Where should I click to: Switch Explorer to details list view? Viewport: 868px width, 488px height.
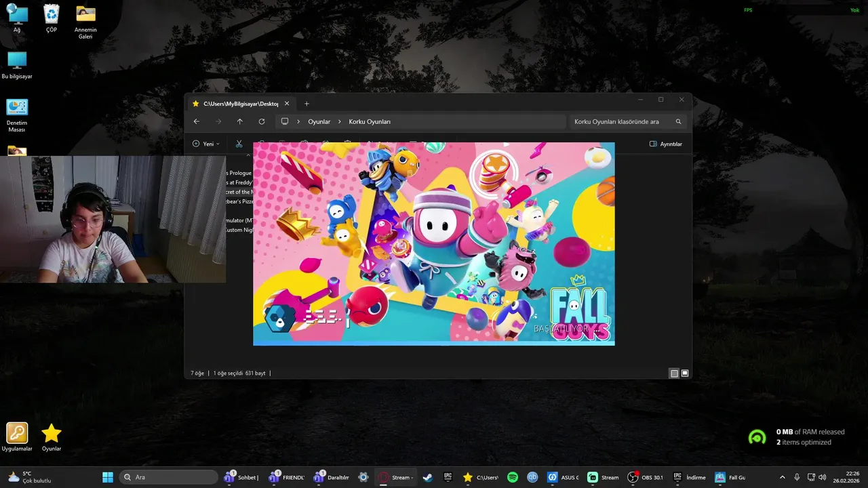pos(674,373)
